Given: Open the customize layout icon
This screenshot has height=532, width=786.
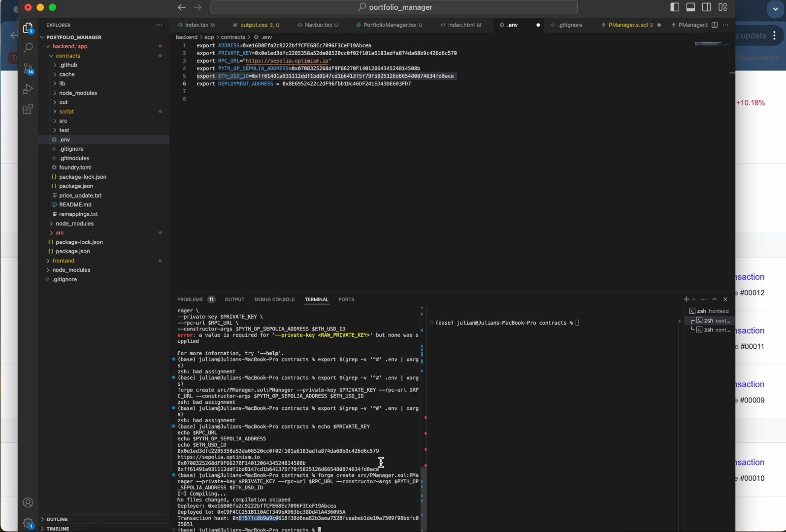Looking at the screenshot, I should [722, 7].
